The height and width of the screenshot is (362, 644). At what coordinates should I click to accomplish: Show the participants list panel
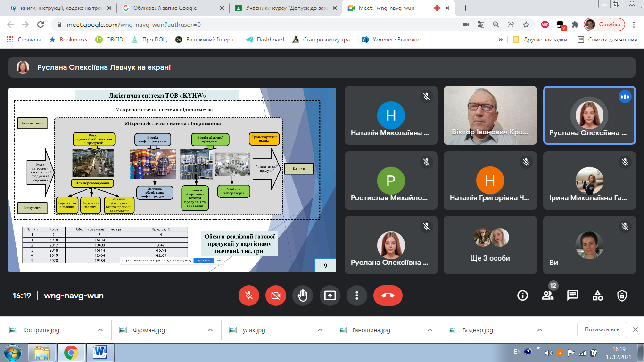click(x=547, y=296)
